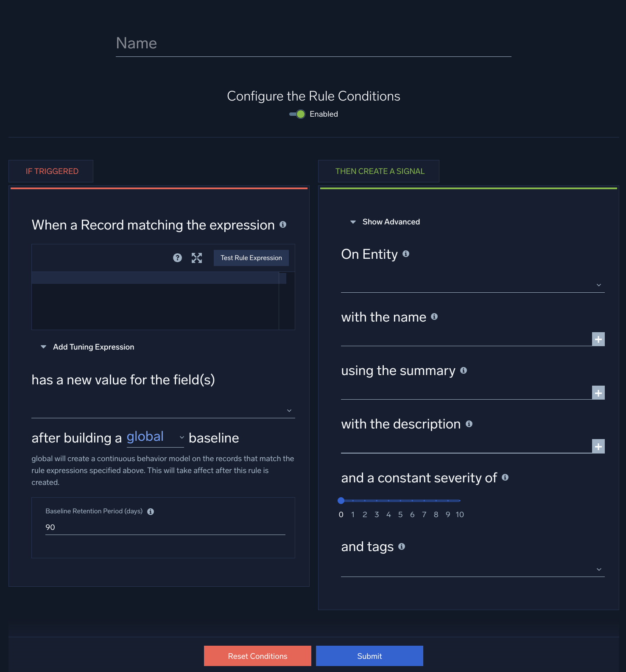
Task: Expand the rule expression editor to fullscreen
Action: tap(197, 258)
